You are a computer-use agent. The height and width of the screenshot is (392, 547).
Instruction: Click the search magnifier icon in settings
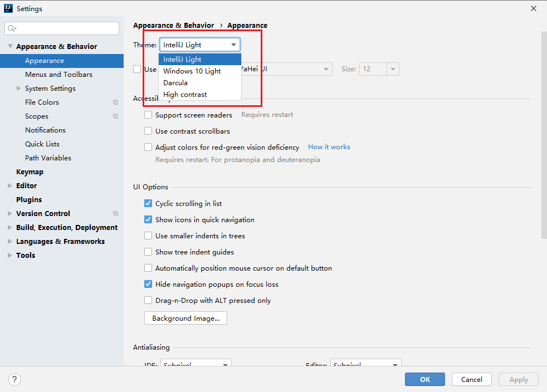pyautogui.click(x=12, y=28)
